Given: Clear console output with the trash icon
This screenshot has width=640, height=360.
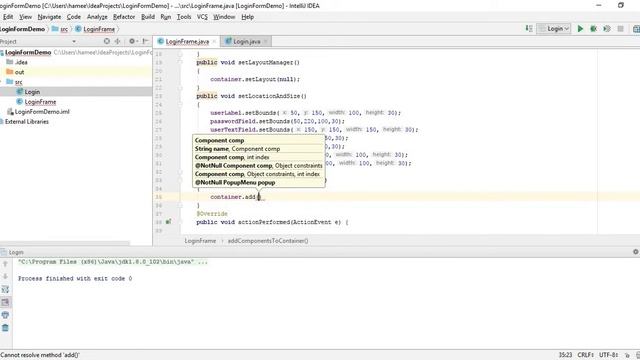Looking at the screenshot, I should [5, 328].
